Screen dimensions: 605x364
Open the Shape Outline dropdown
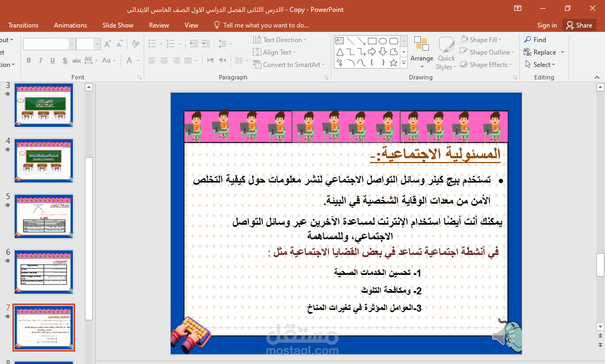click(487, 52)
